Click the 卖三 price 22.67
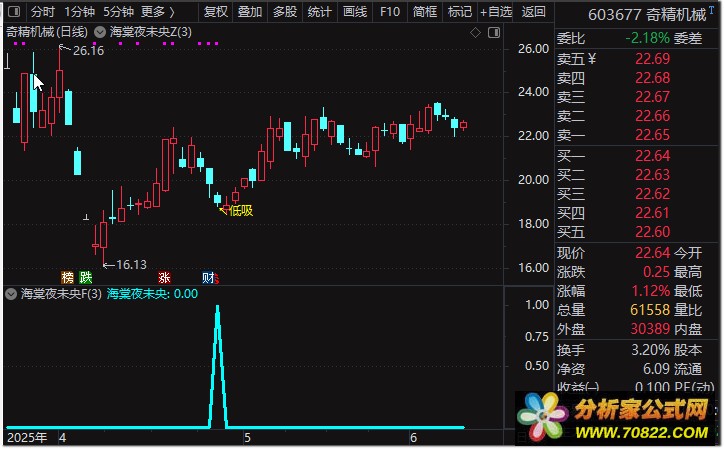Image resolution: width=725 pixels, height=449 pixels. (x=652, y=97)
